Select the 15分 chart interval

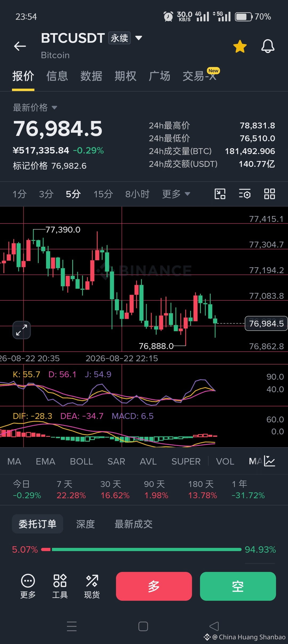point(103,194)
